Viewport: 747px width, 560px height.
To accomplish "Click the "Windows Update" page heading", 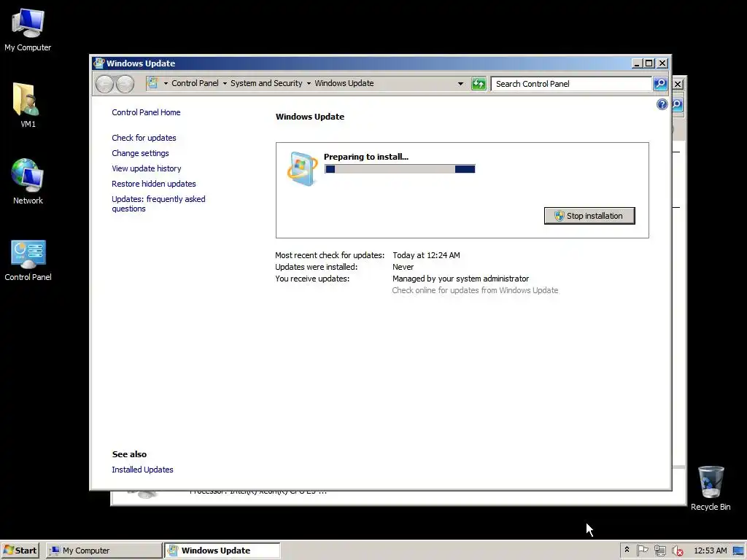I will [309, 117].
